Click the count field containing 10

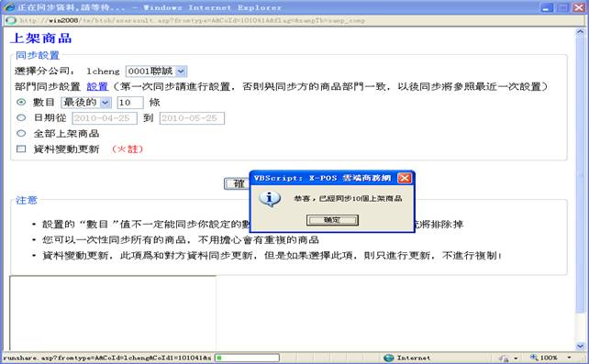pyautogui.click(x=130, y=103)
